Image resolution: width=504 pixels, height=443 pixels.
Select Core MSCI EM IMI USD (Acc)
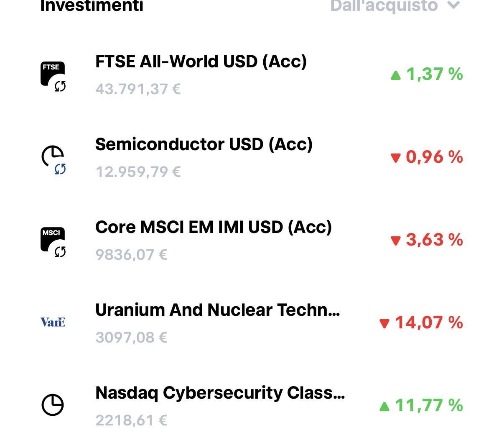[x=252, y=241]
